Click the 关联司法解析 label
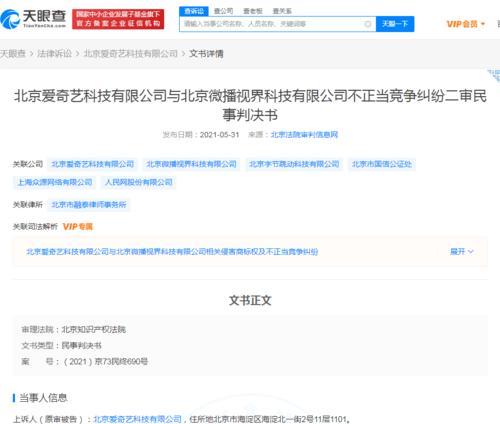 [x=35, y=227]
